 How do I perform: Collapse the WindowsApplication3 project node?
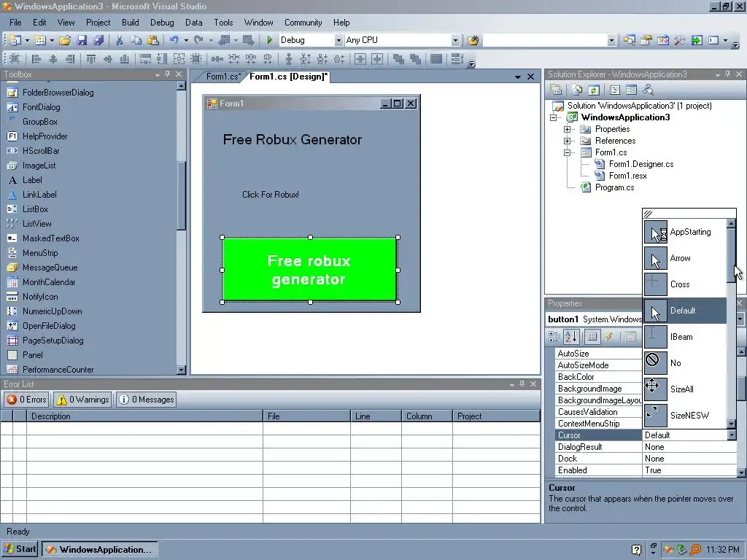(x=553, y=117)
